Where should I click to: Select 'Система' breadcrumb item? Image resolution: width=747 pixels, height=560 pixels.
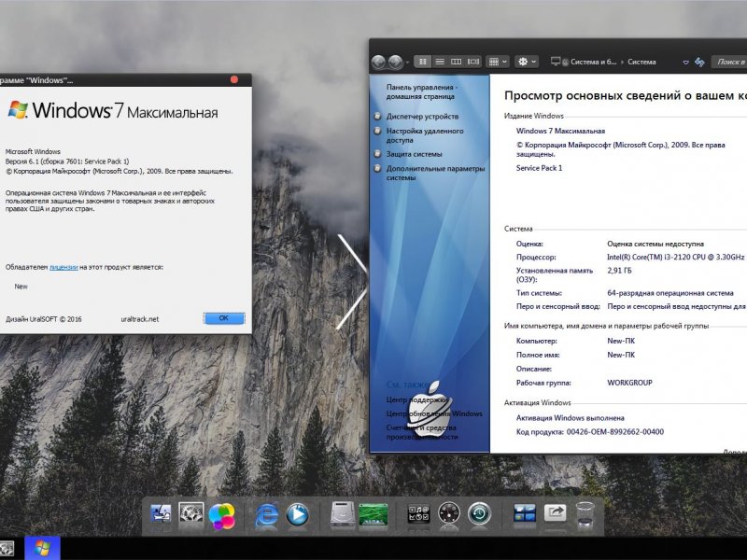tap(641, 62)
